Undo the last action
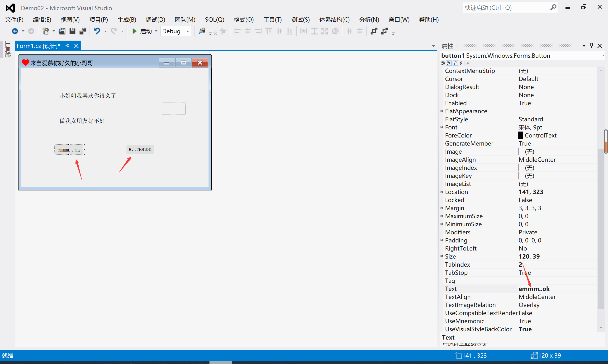 pyautogui.click(x=97, y=31)
